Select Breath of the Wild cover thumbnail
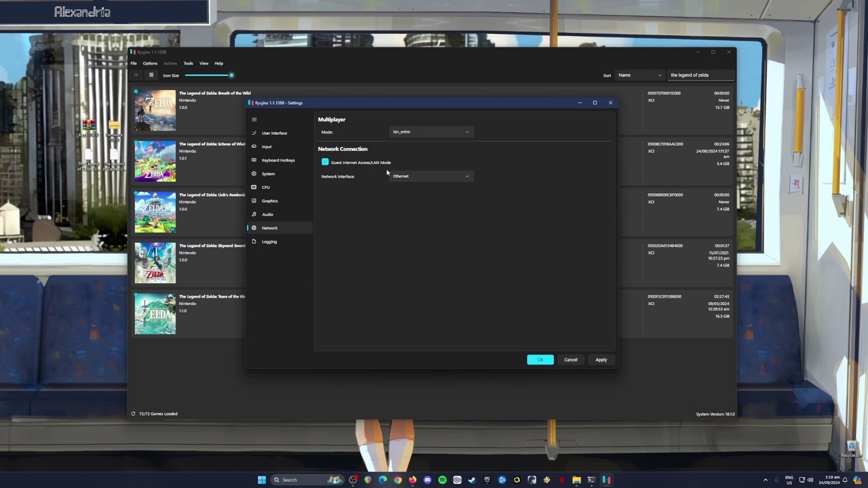868x488 pixels. (x=155, y=110)
